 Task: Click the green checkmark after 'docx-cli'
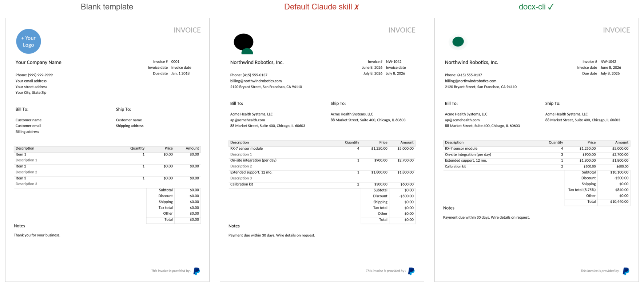coord(551,7)
